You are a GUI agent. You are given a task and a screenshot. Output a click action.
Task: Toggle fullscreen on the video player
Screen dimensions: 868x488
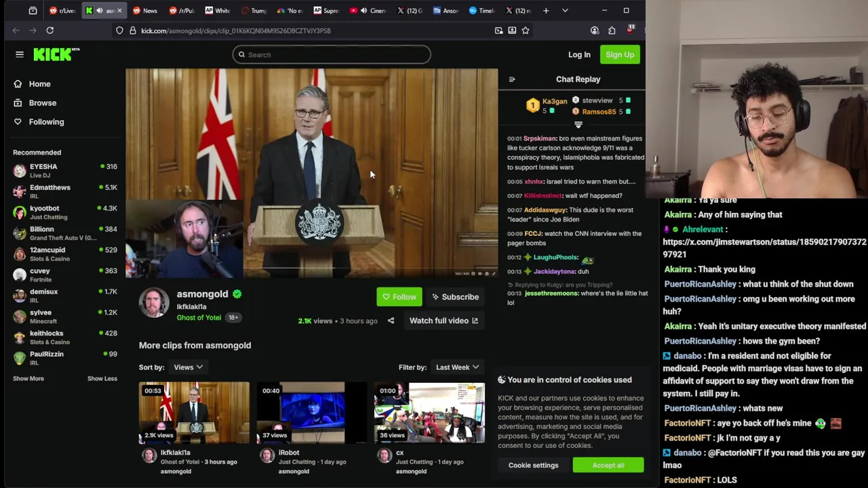click(x=493, y=274)
